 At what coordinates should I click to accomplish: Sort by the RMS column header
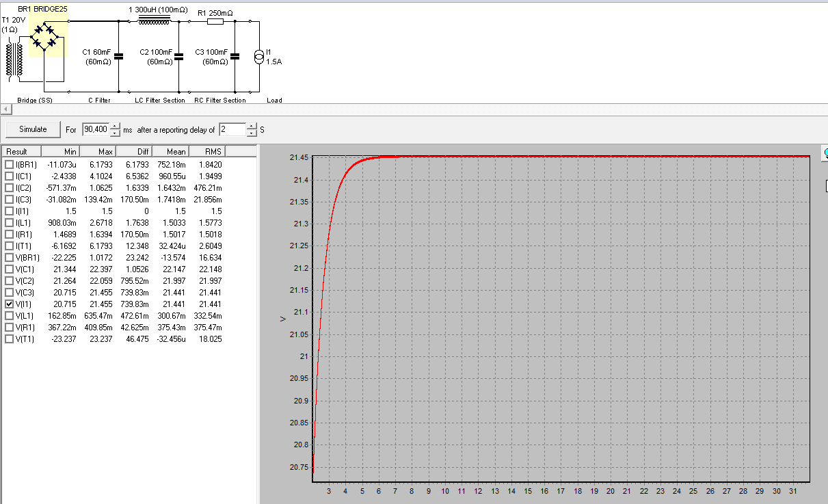coord(206,151)
